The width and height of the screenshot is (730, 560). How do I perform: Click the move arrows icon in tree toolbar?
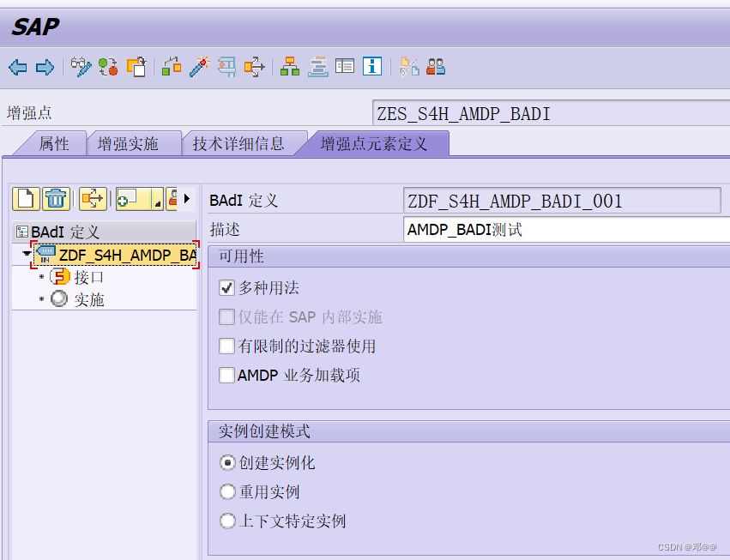tap(93, 199)
